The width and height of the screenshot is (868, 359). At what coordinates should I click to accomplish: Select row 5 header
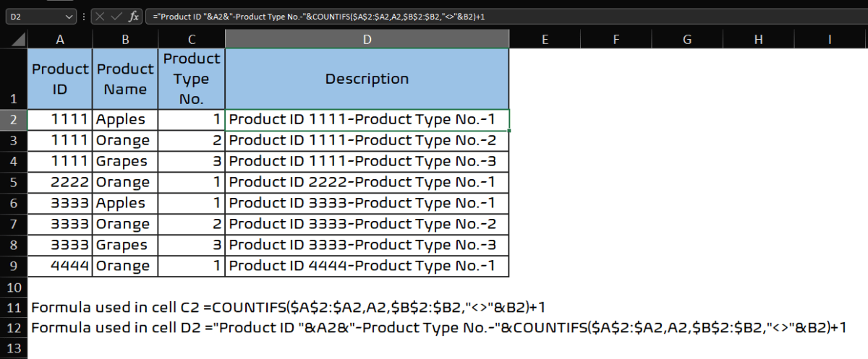14,183
